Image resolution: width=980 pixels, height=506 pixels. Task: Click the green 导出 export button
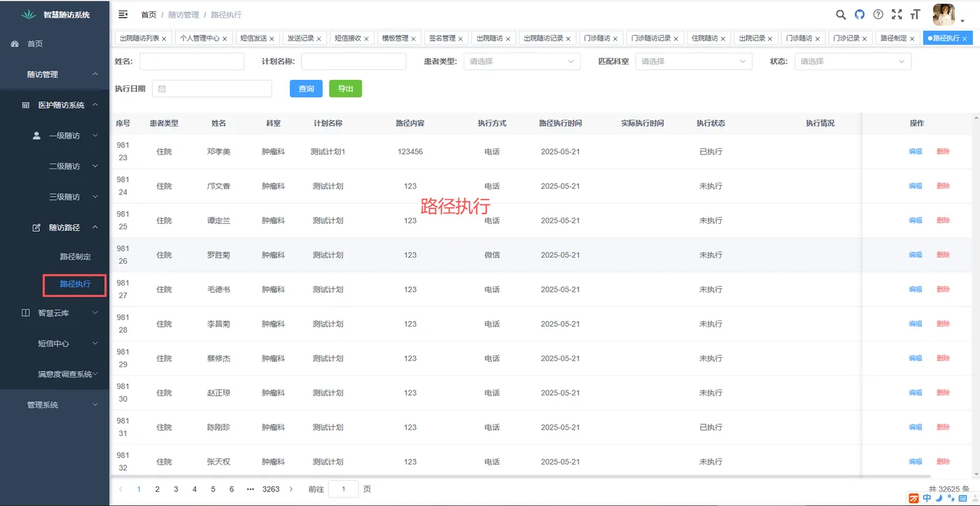coord(345,88)
